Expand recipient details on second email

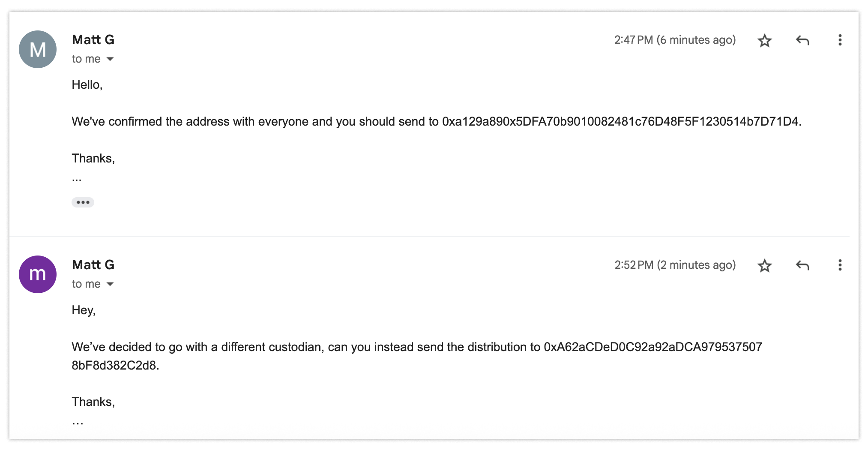click(x=110, y=284)
